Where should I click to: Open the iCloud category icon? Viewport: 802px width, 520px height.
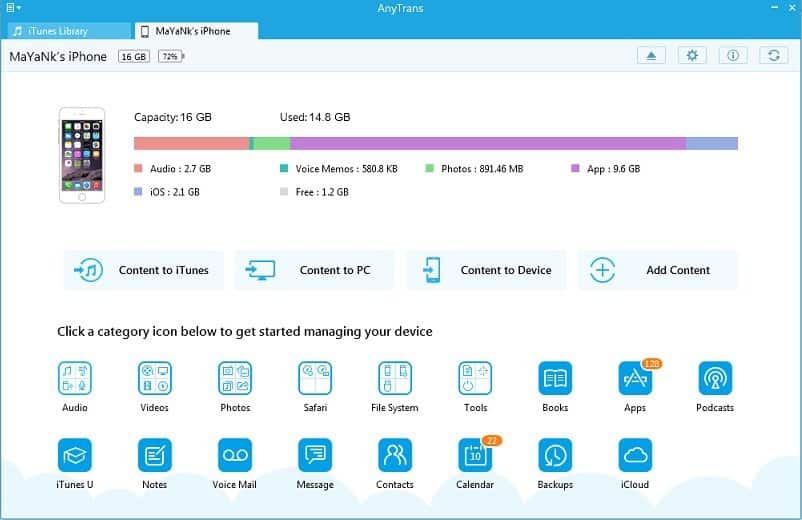coord(635,455)
